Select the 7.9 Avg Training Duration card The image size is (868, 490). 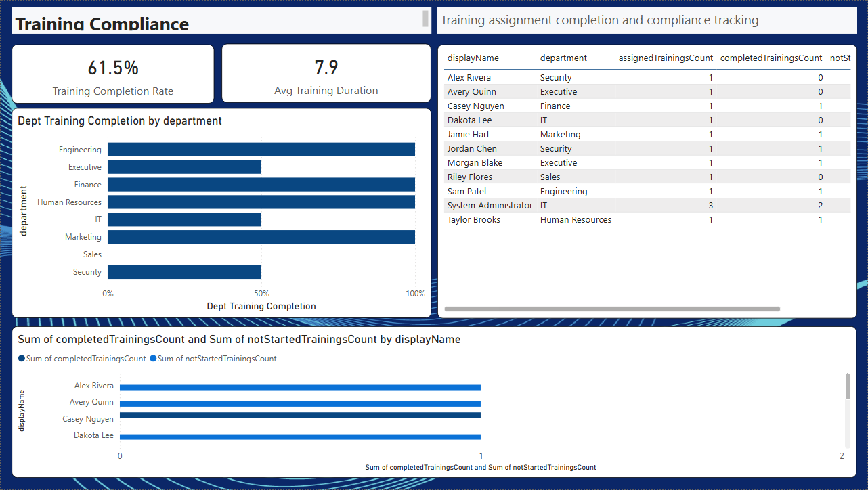[x=326, y=73]
